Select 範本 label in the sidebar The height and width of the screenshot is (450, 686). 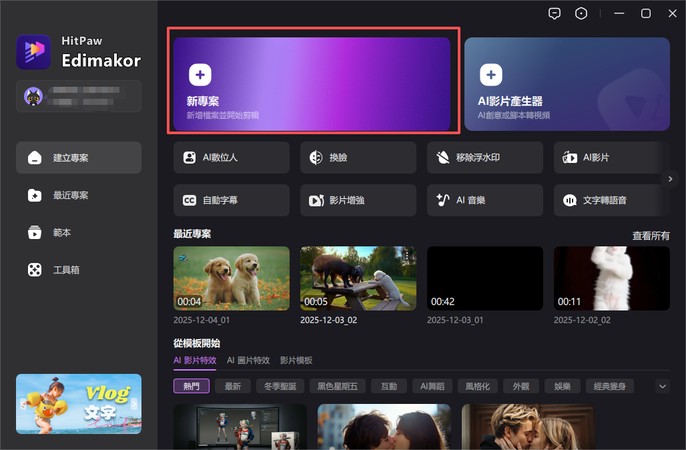point(62,232)
